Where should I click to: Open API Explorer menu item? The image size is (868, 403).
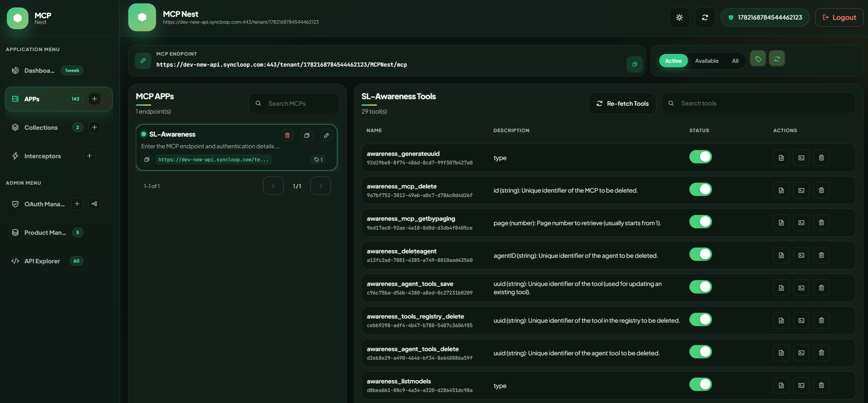(x=42, y=261)
